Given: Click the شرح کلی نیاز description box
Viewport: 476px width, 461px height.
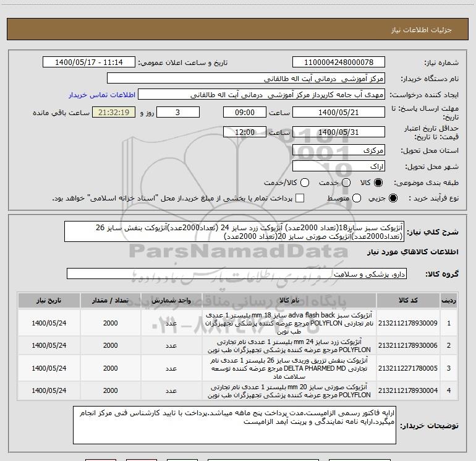Looking at the screenshot, I should 234,231.
